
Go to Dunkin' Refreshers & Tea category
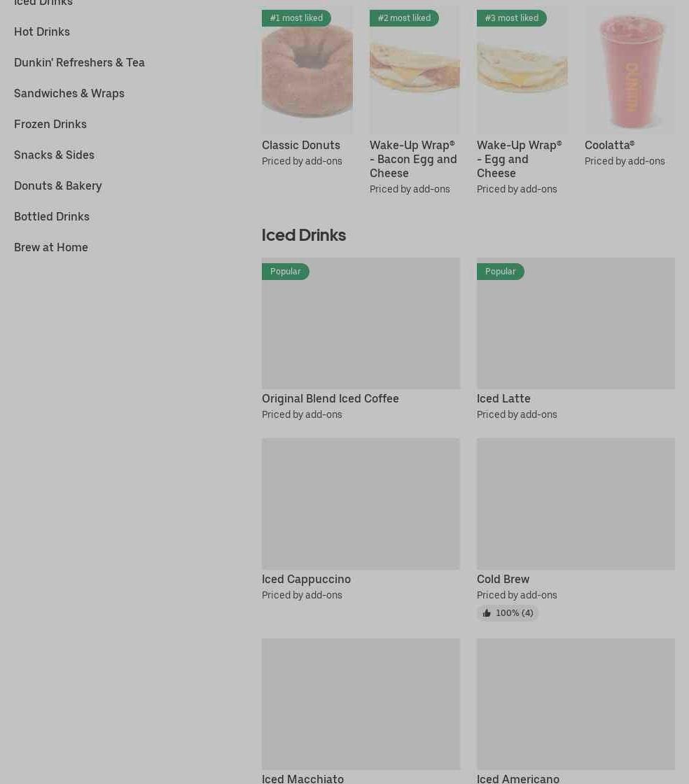click(x=80, y=62)
